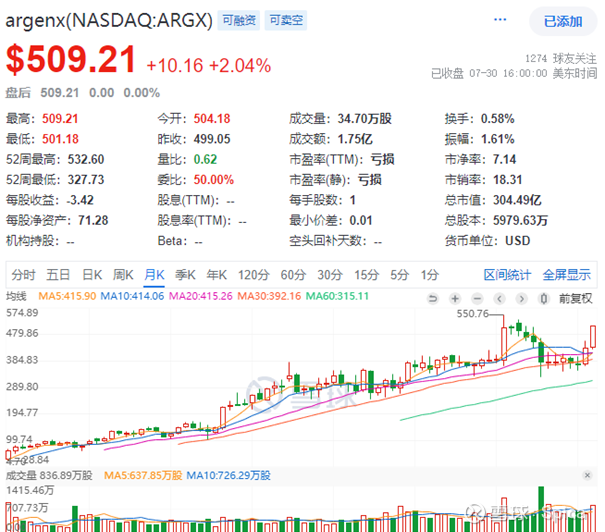This screenshot has height=532, width=605.
Task: Click the tallest green volume bar
Action: coord(541,509)
